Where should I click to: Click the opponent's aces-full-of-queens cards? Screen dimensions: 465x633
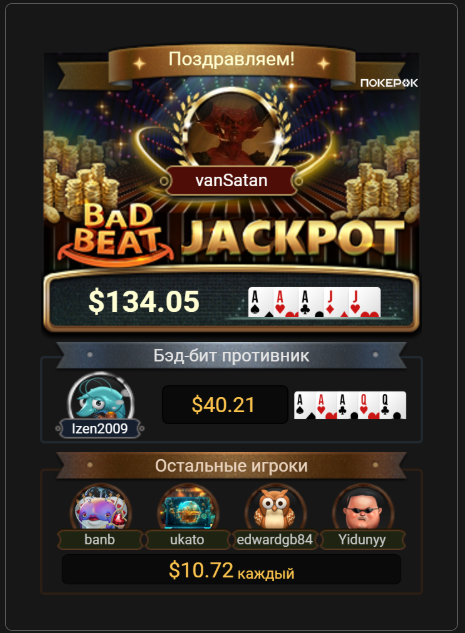pyautogui.click(x=350, y=405)
